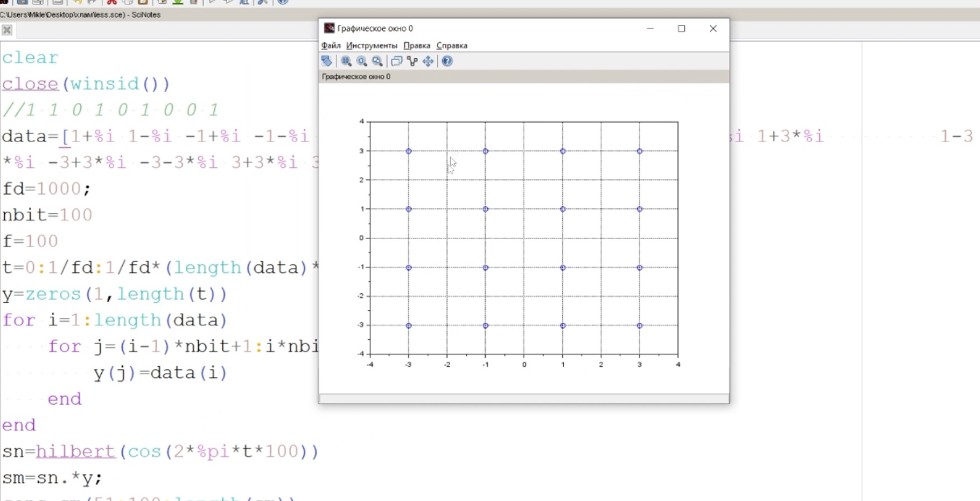Click the plot point at x=1, y=-3
Image resolution: width=980 pixels, height=501 pixels.
pyautogui.click(x=563, y=326)
